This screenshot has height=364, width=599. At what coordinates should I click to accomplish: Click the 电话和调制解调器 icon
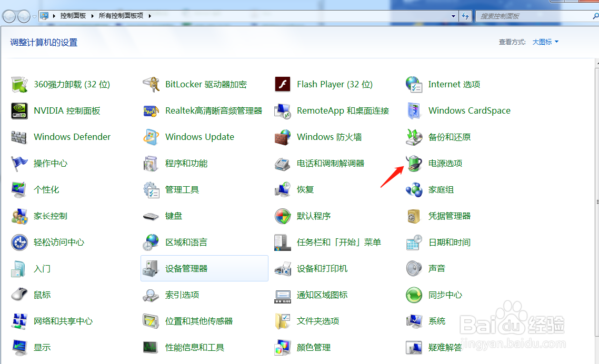283,164
